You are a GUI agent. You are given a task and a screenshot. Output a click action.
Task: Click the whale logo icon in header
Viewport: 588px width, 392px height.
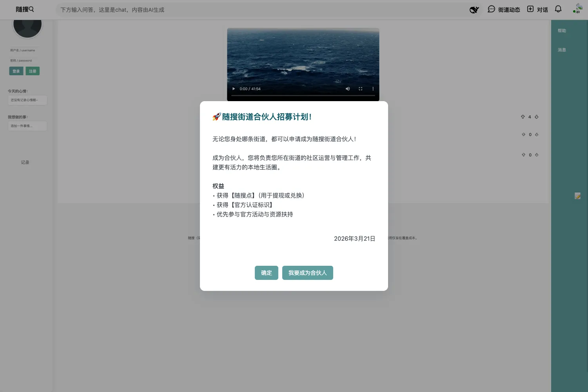pos(474,9)
